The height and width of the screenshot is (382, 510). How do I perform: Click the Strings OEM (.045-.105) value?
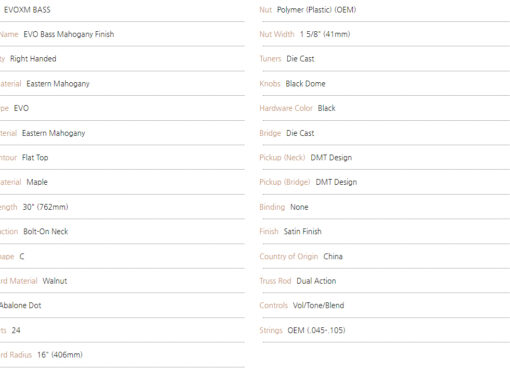pyautogui.click(x=316, y=330)
